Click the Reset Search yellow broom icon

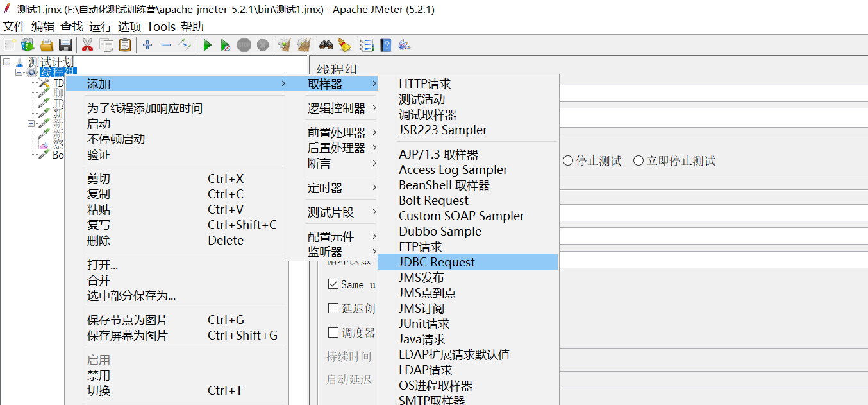tap(344, 45)
